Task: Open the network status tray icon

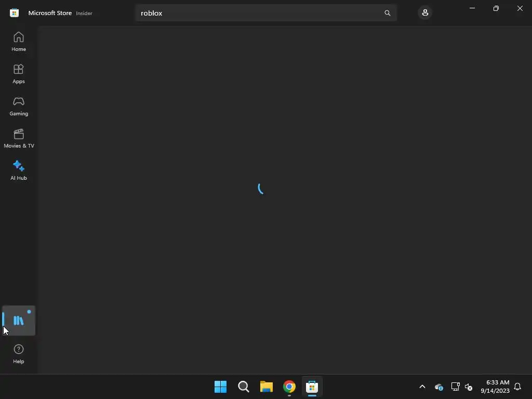Action: point(455,387)
